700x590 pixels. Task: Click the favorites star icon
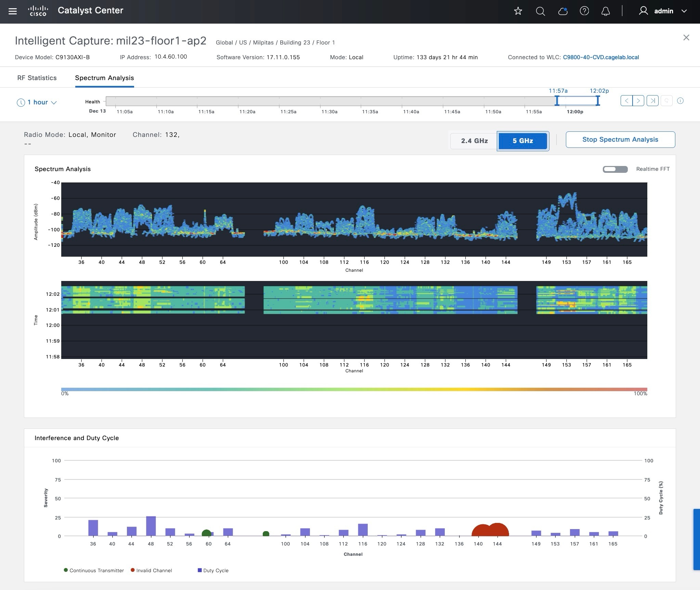click(518, 11)
